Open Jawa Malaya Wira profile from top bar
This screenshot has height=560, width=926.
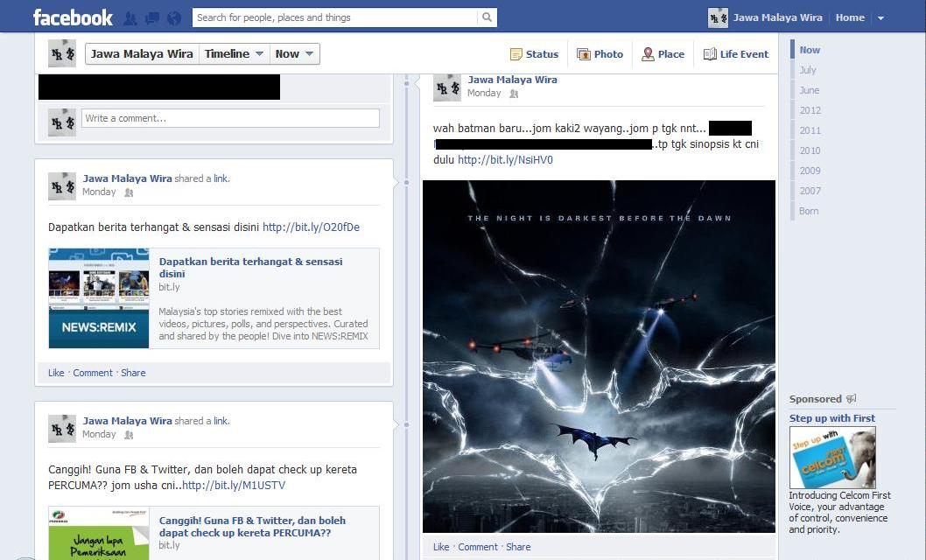(777, 17)
